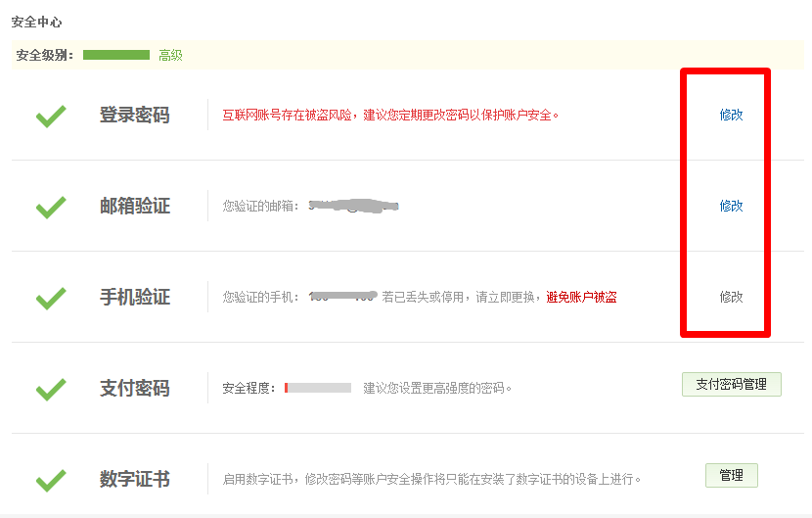Open 支付密码管理 button

pos(731,384)
